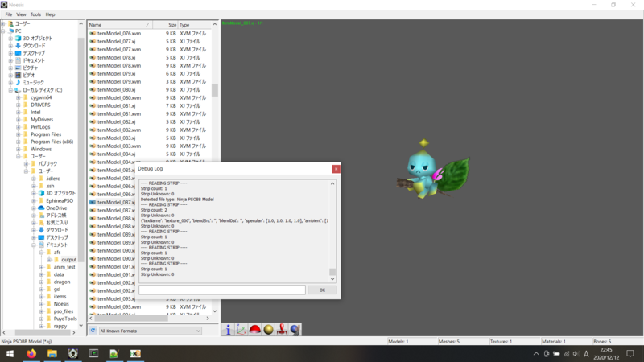Click the Debug Log scroll down arrow
The width and height of the screenshot is (644, 362).
point(332,279)
